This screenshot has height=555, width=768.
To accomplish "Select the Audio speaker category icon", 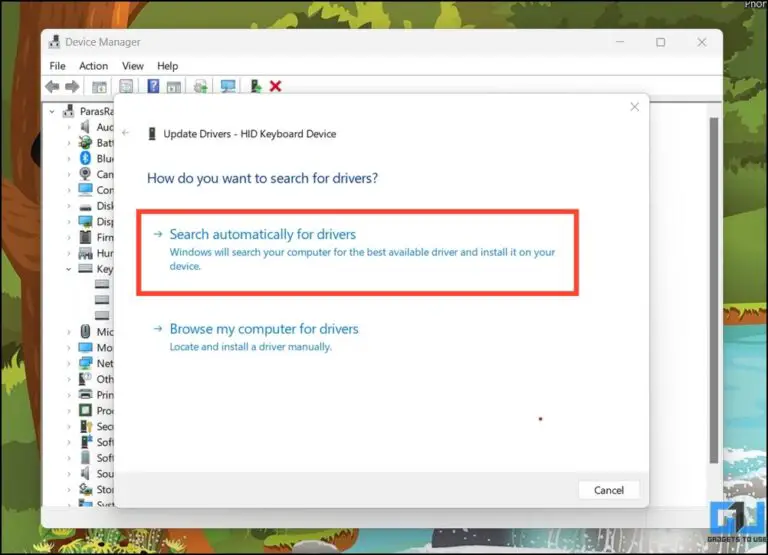I will coord(85,127).
